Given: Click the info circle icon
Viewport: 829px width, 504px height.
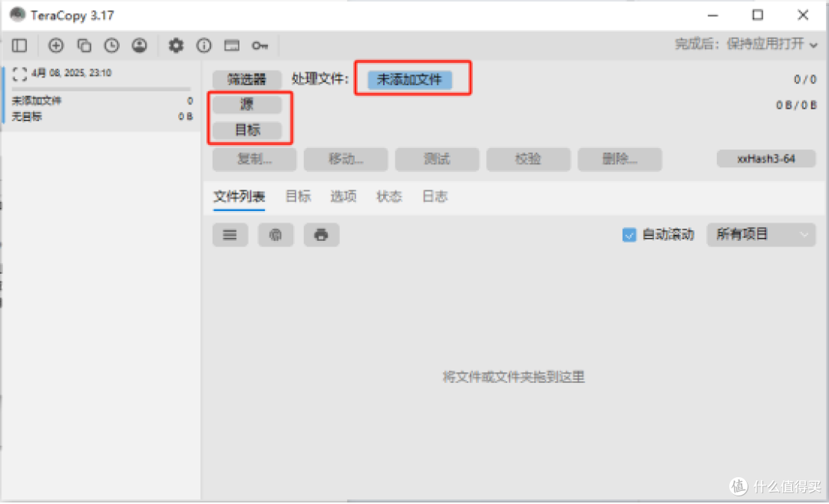Looking at the screenshot, I should pos(204,45).
